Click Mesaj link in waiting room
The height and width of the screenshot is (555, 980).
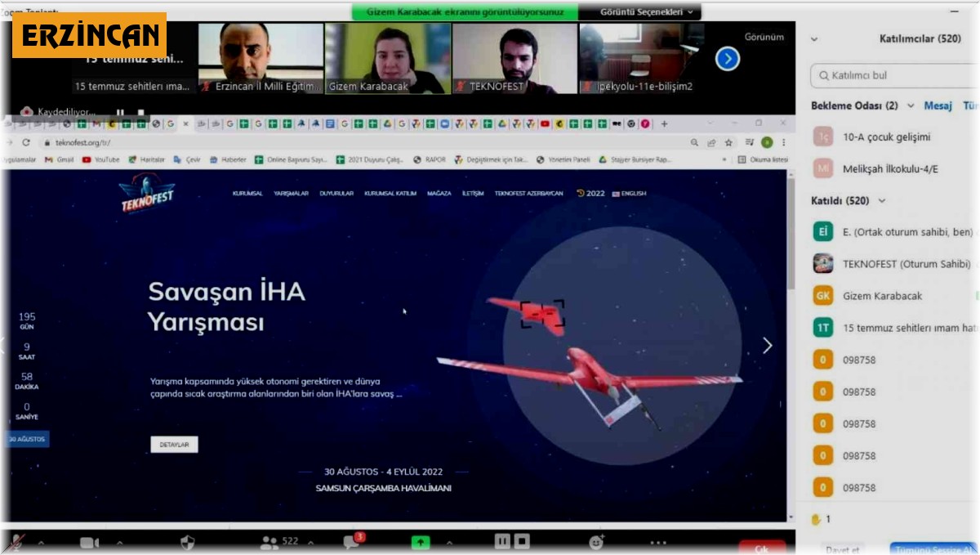938,106
